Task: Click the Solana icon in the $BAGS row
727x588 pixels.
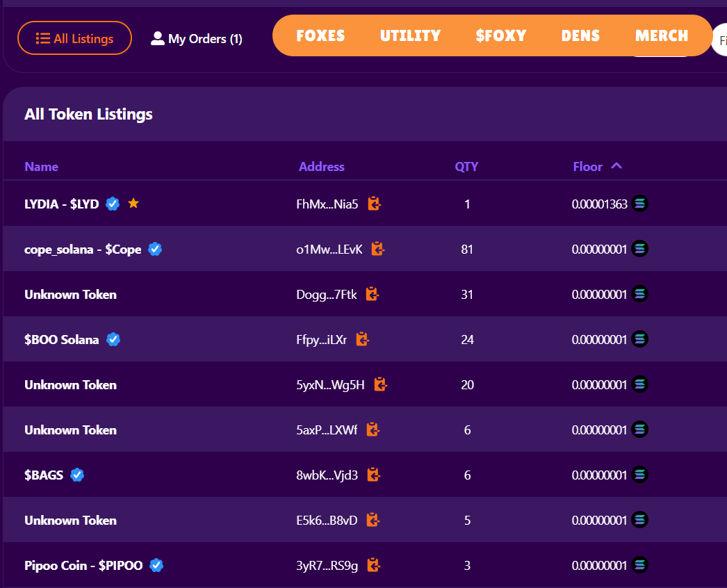Action: (x=640, y=475)
